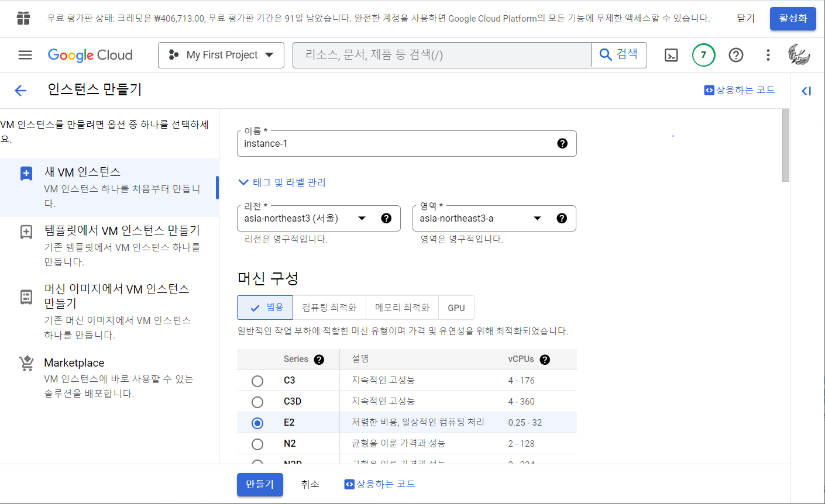This screenshot has width=825, height=504.
Task: Click the 2 - 128 vCPUs value
Action: [521, 444]
